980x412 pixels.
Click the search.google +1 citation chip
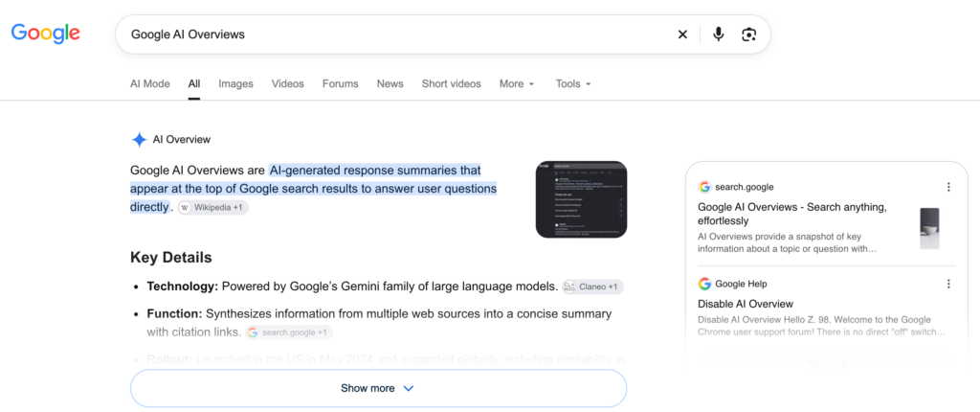pyautogui.click(x=289, y=332)
